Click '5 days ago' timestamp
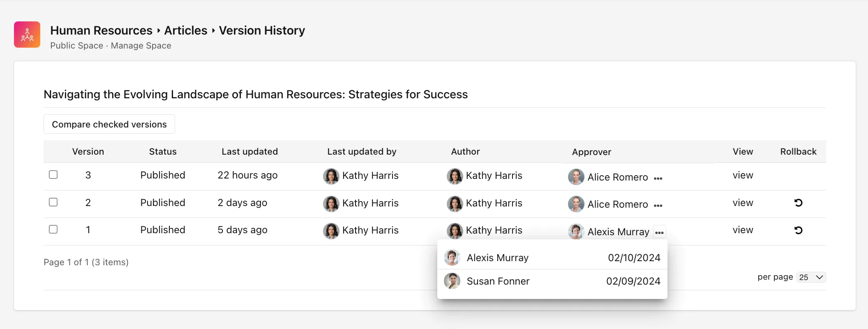The height and width of the screenshot is (329, 868). pos(242,230)
